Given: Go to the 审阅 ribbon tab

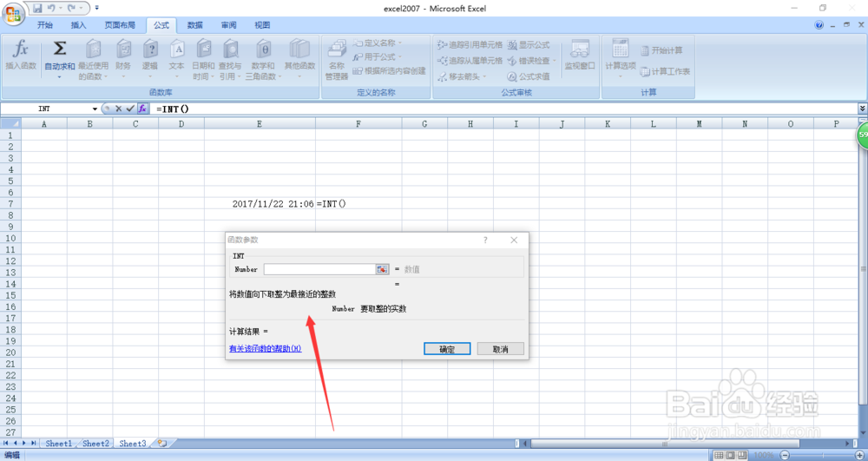Looking at the screenshot, I should 228,25.
